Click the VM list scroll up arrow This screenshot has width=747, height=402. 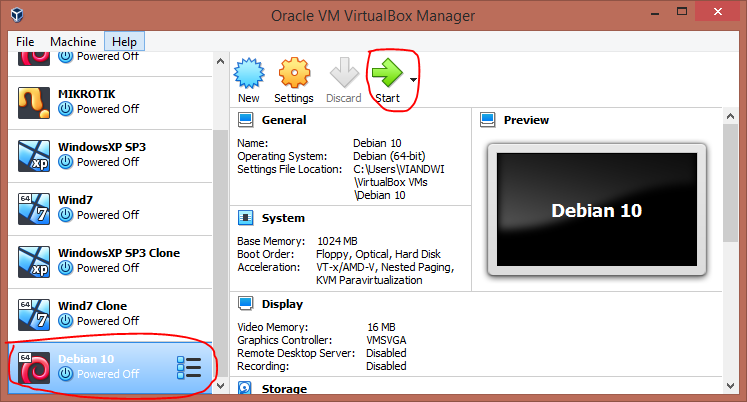point(220,61)
